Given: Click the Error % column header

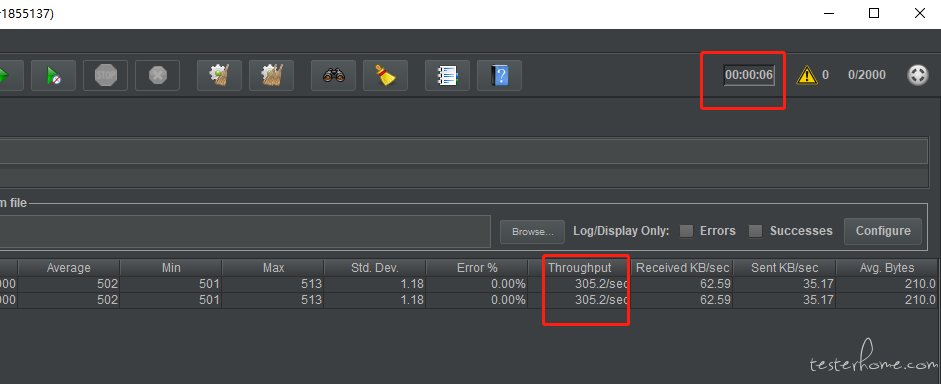Looking at the screenshot, I should [x=477, y=268].
